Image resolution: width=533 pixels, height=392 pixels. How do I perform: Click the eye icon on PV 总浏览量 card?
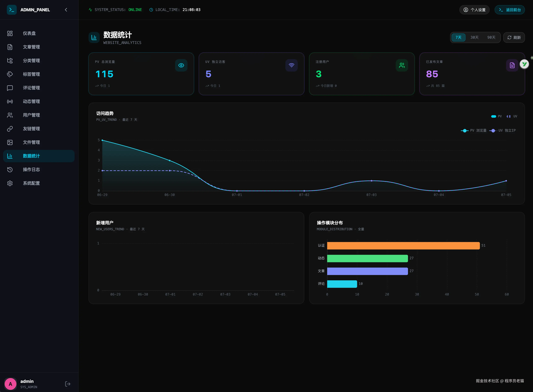pos(181,65)
